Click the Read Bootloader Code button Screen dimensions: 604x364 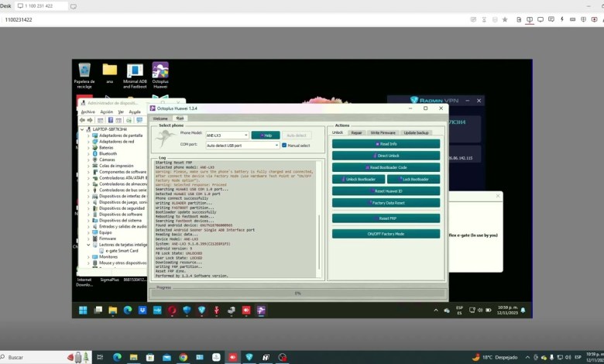tap(386, 167)
